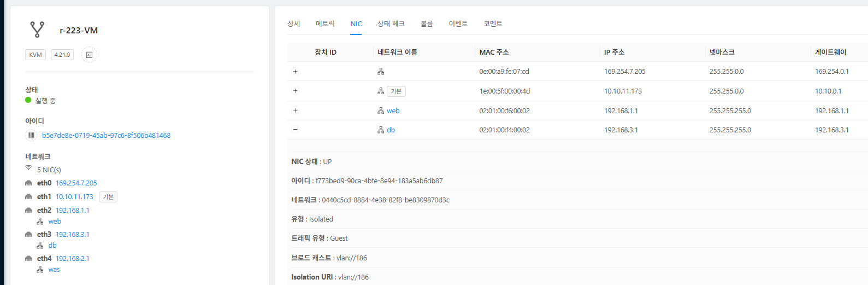Open the web network link in table

pos(393,111)
